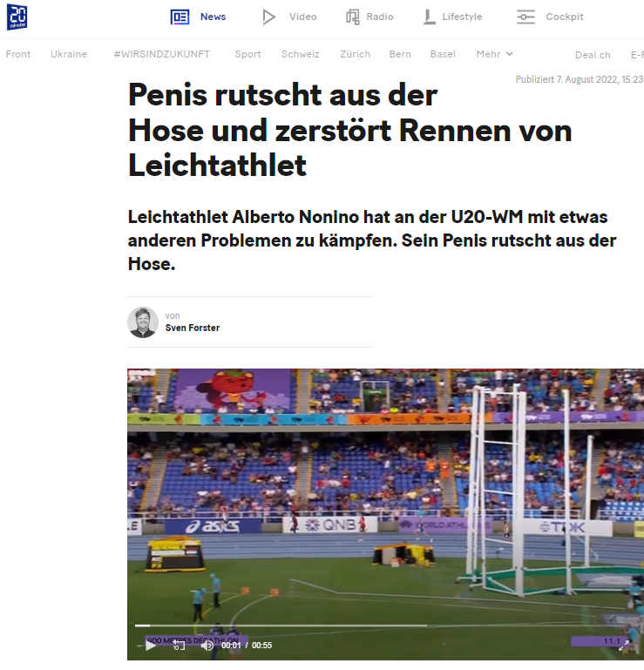Open the Radio section icon
The width and height of the screenshot is (644, 670).
353,17
